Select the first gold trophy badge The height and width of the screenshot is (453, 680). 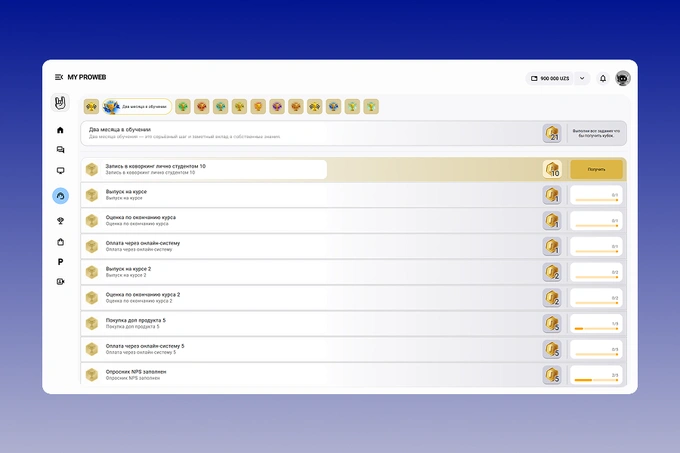point(92,107)
